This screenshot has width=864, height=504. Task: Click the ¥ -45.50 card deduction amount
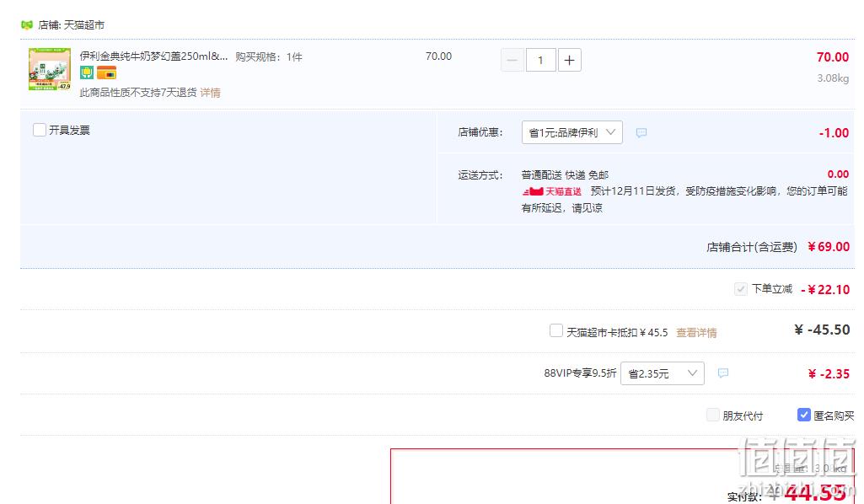[x=822, y=330]
